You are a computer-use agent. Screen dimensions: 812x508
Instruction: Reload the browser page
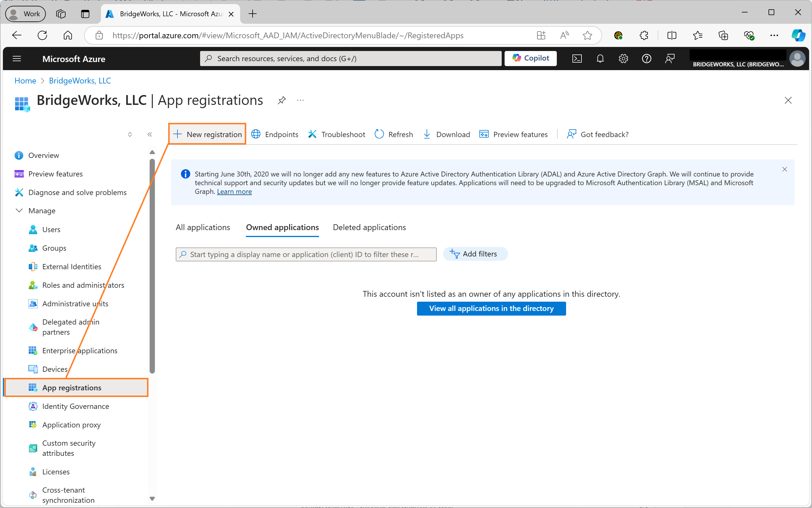[x=42, y=35]
